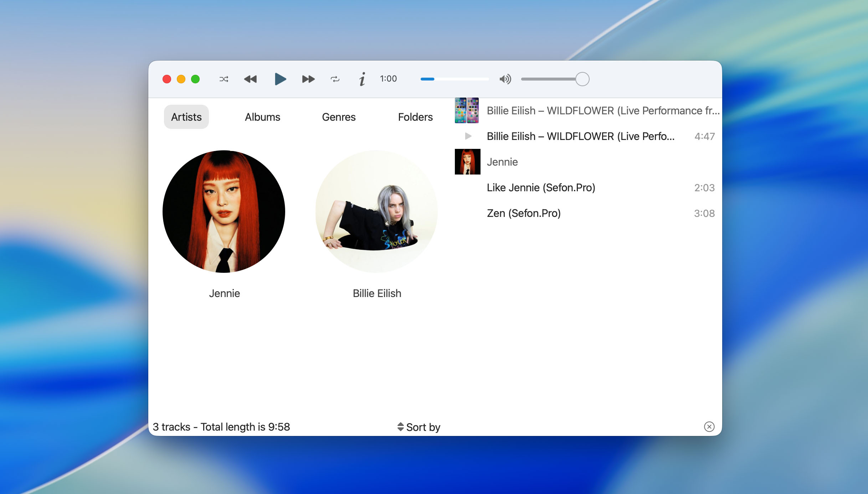868x494 pixels.
Task: Seek within the playback progress bar
Action: pyautogui.click(x=454, y=79)
